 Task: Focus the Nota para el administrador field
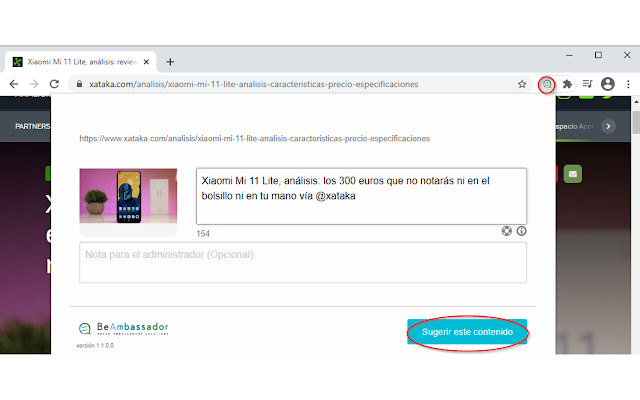303,262
